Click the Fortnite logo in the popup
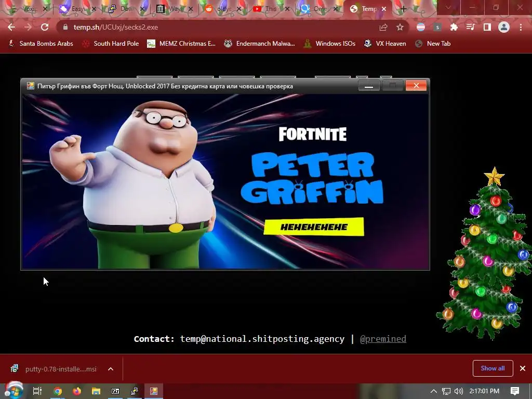The image size is (532, 399). click(313, 134)
